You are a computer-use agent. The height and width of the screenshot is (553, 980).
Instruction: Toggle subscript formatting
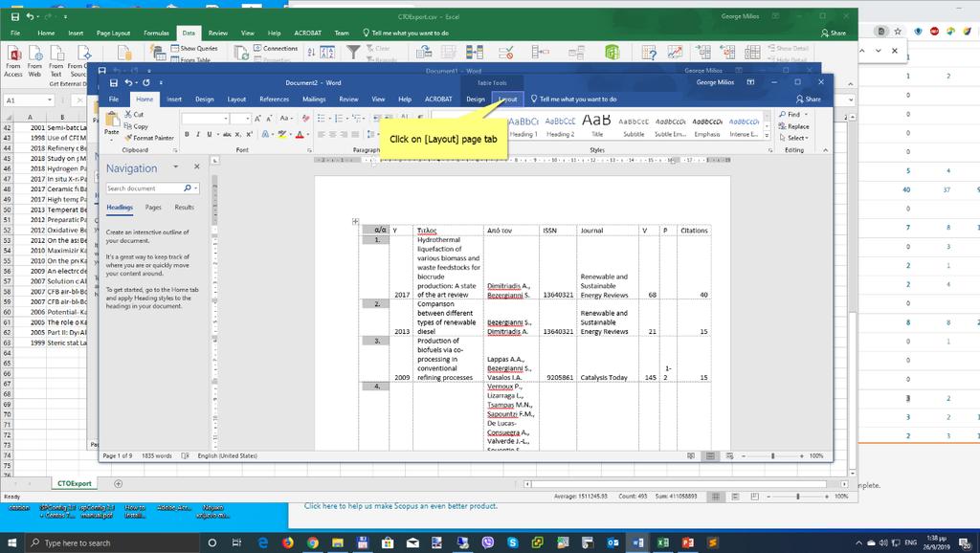coord(238,134)
